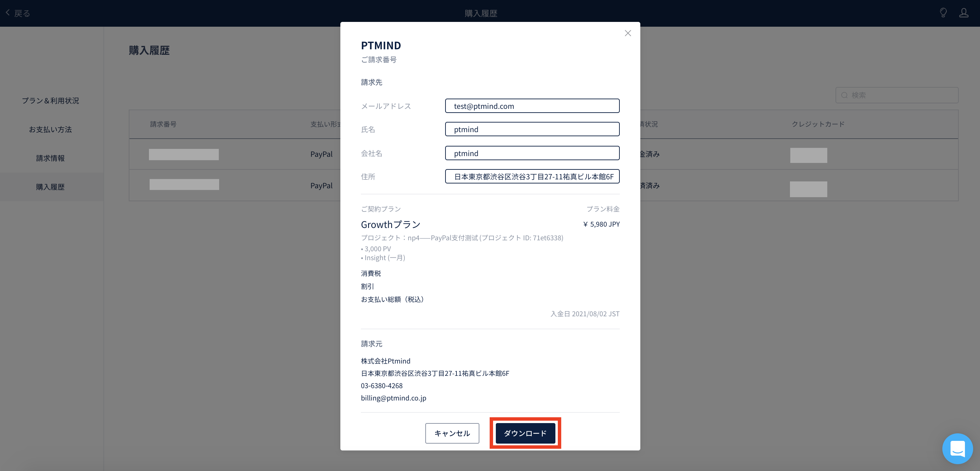Edit the 住所 address field
980x471 pixels.
click(532, 176)
